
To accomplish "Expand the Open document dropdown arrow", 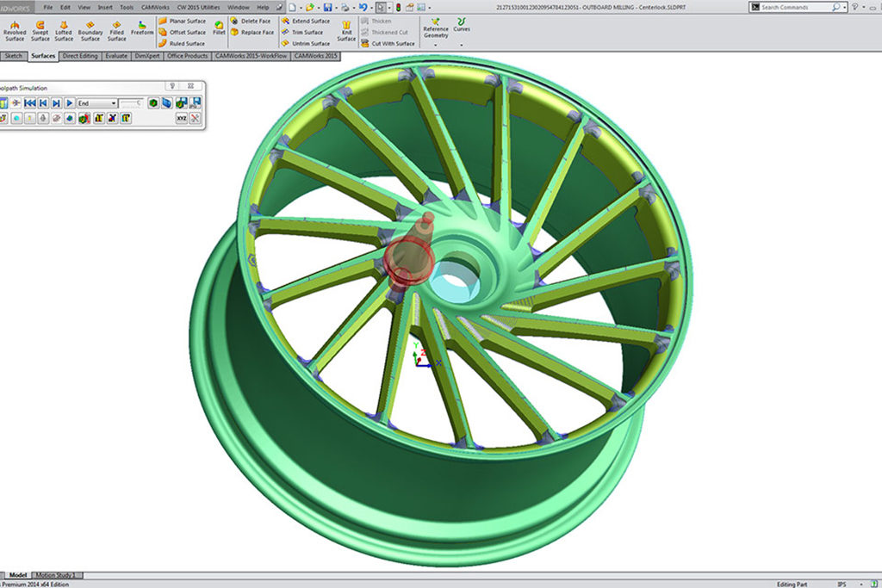I will pyautogui.click(x=318, y=8).
